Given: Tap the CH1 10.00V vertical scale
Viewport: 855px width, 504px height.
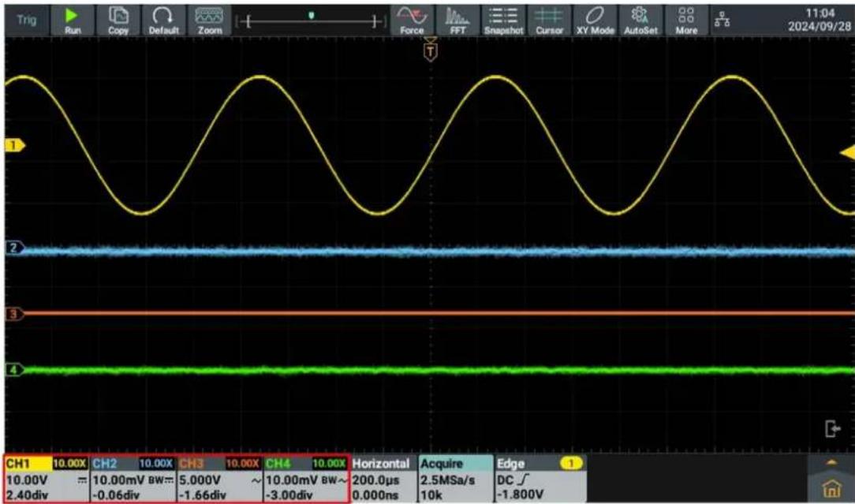Looking at the screenshot, I should tap(25, 480).
